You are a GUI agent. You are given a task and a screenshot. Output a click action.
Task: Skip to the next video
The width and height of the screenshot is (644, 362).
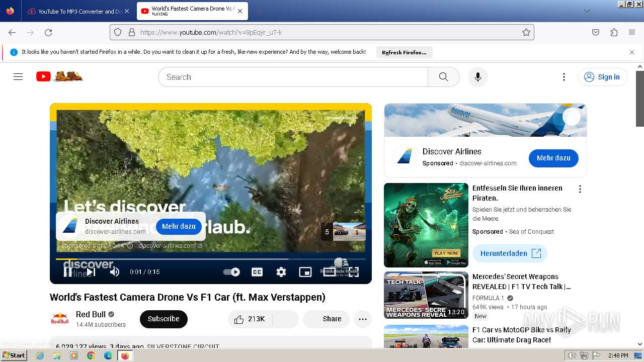point(91,272)
